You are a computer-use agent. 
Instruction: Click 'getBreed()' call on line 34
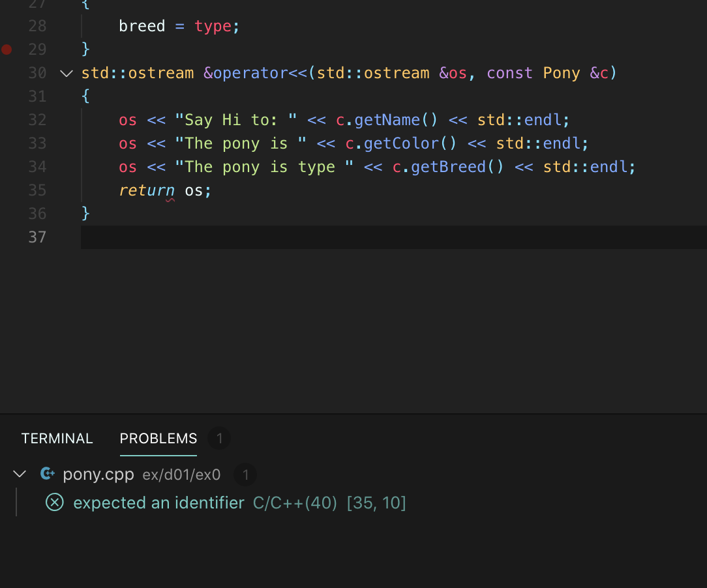(457, 167)
